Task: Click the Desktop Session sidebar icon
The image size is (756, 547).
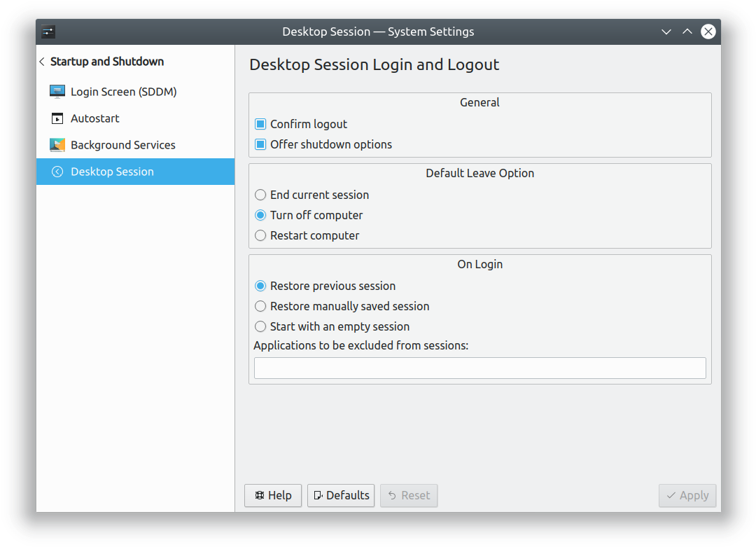Action: tap(57, 172)
